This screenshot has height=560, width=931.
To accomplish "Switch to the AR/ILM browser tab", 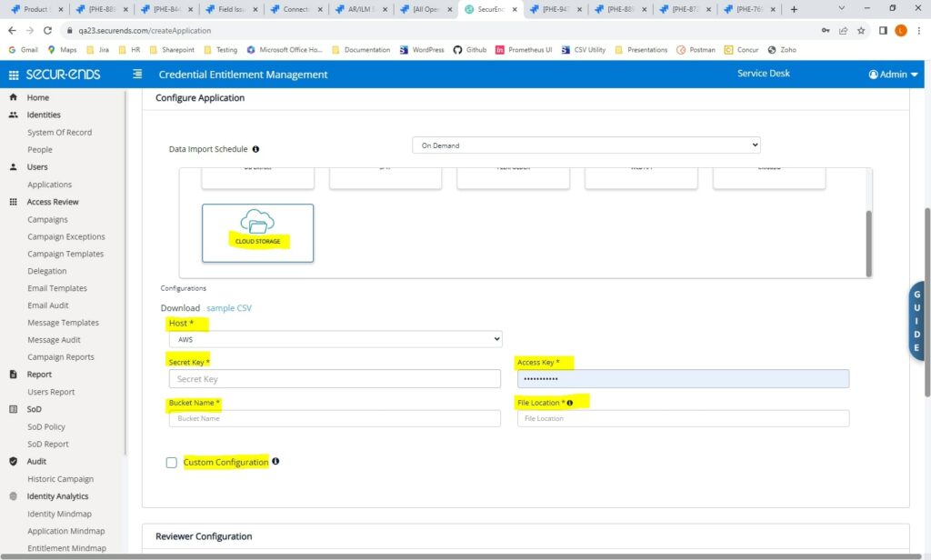I will tap(360, 9).
